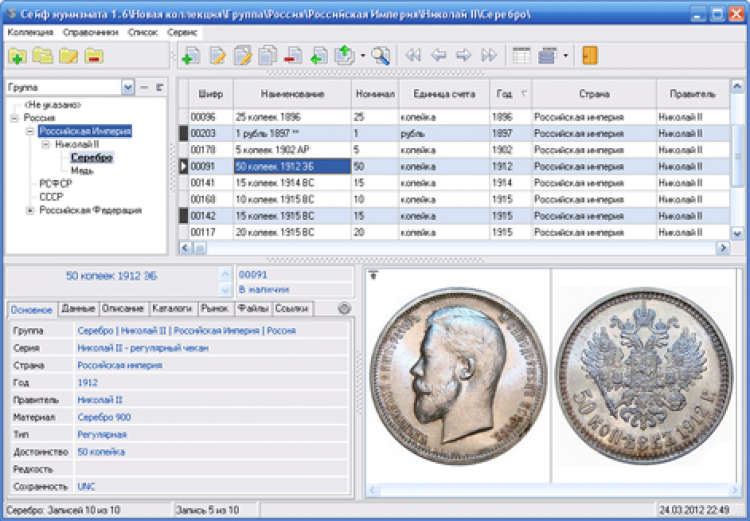Open the Коллекция menu
Viewport: 750px width, 521px height.
(30, 33)
